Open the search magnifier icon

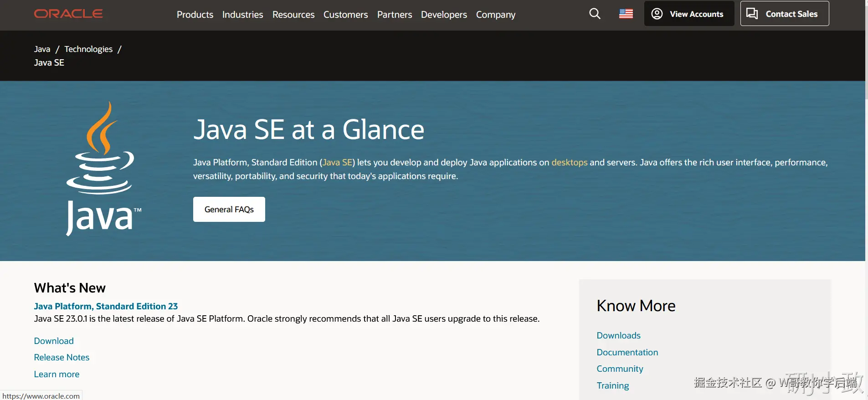595,14
